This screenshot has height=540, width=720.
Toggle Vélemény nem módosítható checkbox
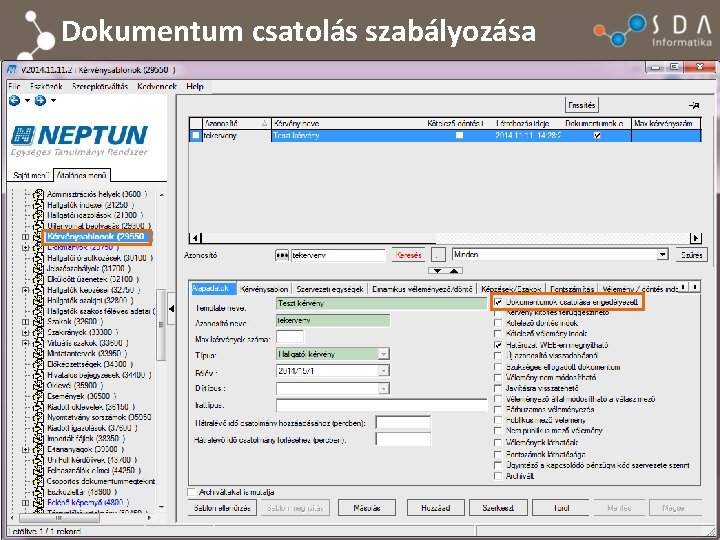click(498, 377)
